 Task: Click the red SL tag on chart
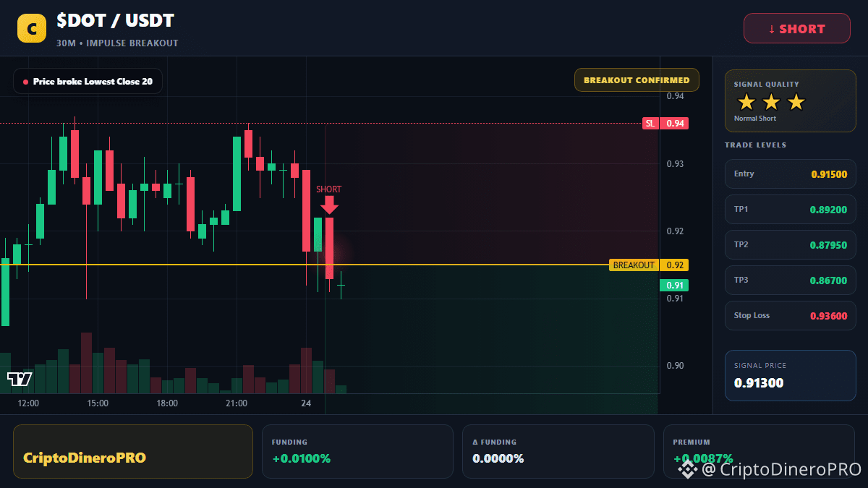(650, 124)
